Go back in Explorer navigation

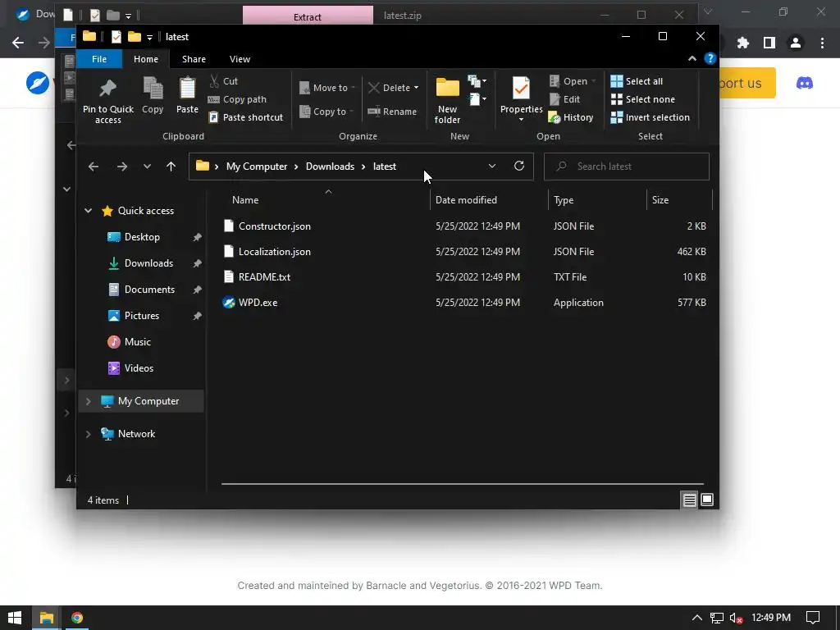(x=94, y=167)
